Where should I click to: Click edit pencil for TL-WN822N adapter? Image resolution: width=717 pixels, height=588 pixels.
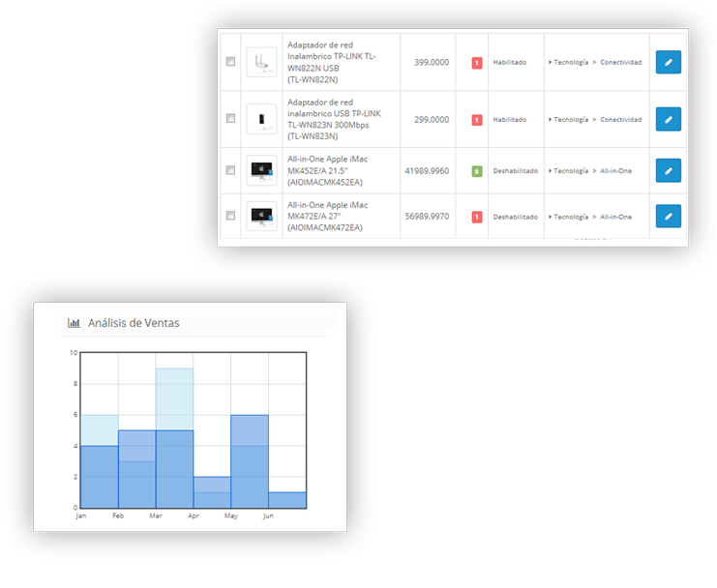click(x=668, y=63)
